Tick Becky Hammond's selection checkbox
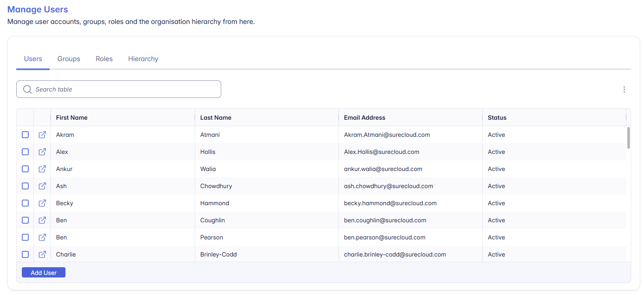 (x=25, y=203)
